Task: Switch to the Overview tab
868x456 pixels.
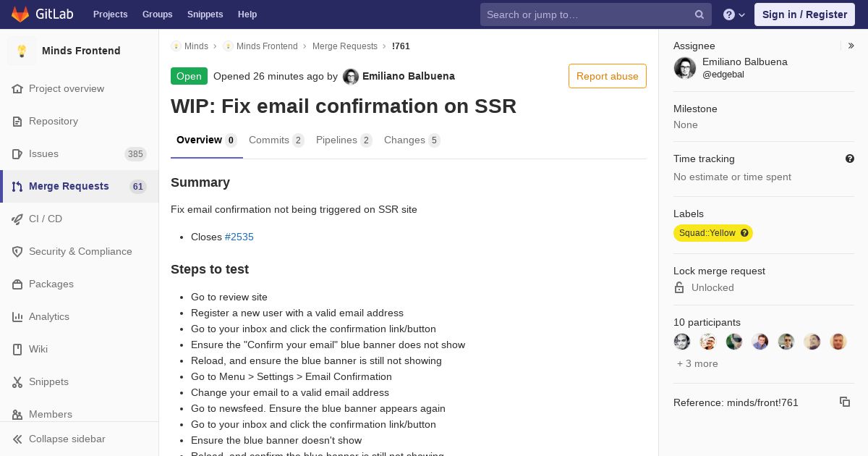Action: 207,140
